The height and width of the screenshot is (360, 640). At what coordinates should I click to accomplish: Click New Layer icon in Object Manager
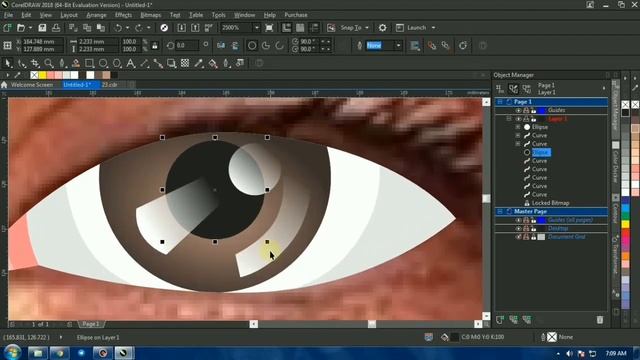coord(500,320)
